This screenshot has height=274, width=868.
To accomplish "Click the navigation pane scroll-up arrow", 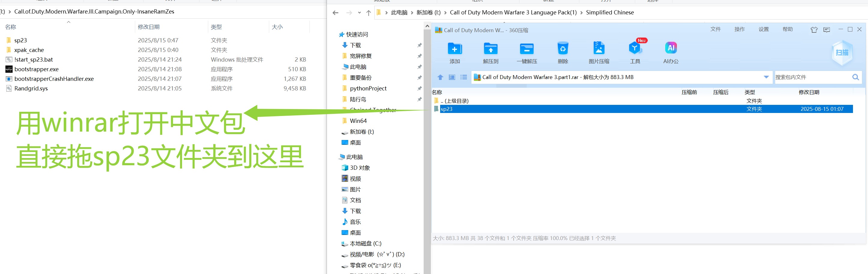I will click(427, 26).
